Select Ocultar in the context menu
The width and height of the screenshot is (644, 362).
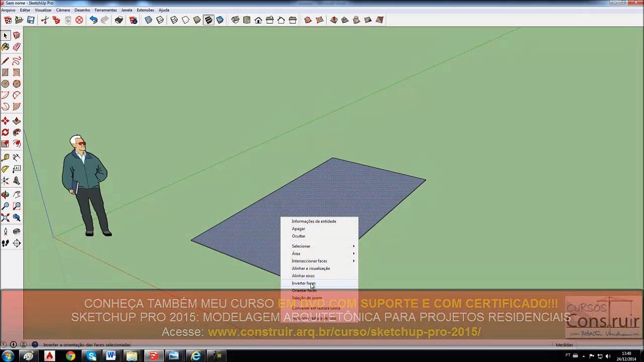[319, 236]
